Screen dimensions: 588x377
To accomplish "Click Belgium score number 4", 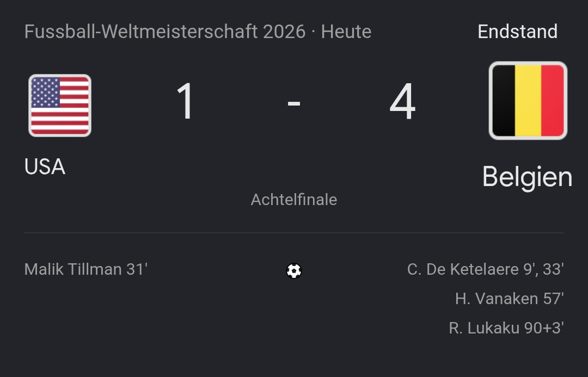I will coord(402,101).
